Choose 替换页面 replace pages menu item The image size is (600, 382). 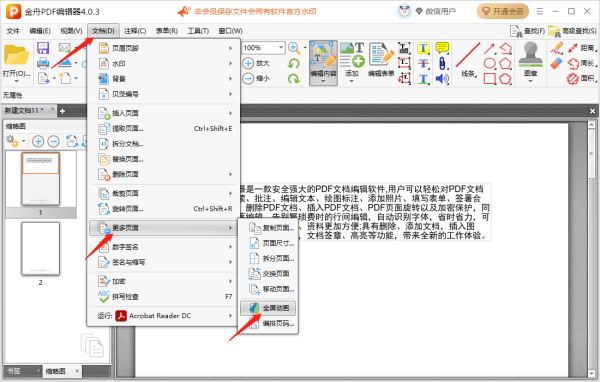tap(163, 159)
